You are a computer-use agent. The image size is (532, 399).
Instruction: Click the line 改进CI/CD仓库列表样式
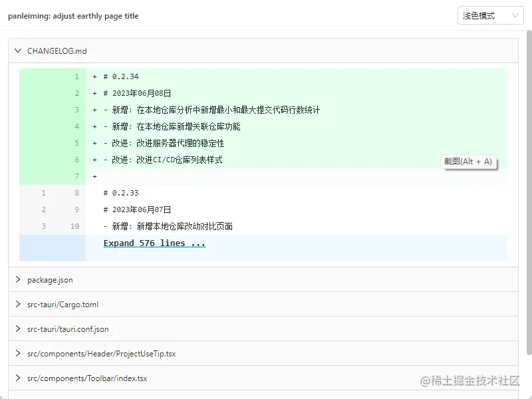263,160
